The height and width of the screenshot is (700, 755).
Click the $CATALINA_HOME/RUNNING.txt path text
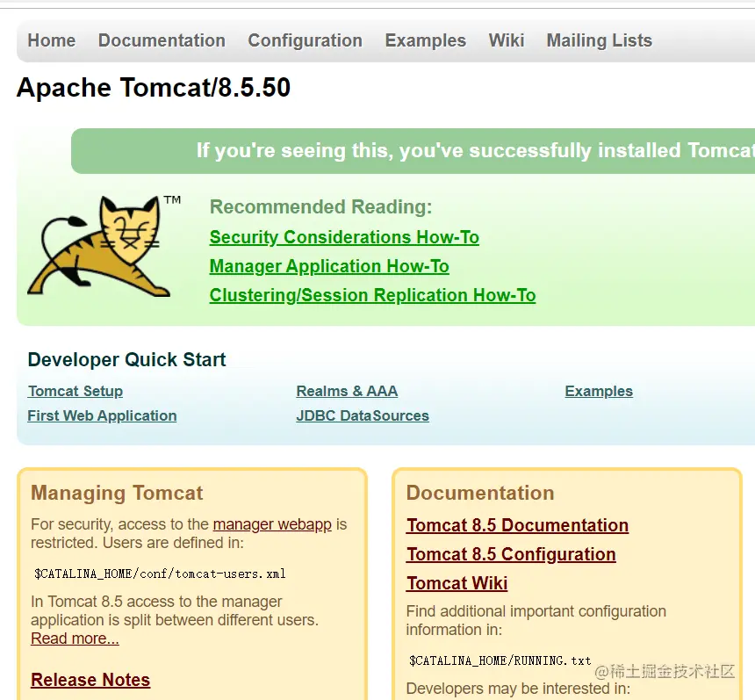pos(500,660)
